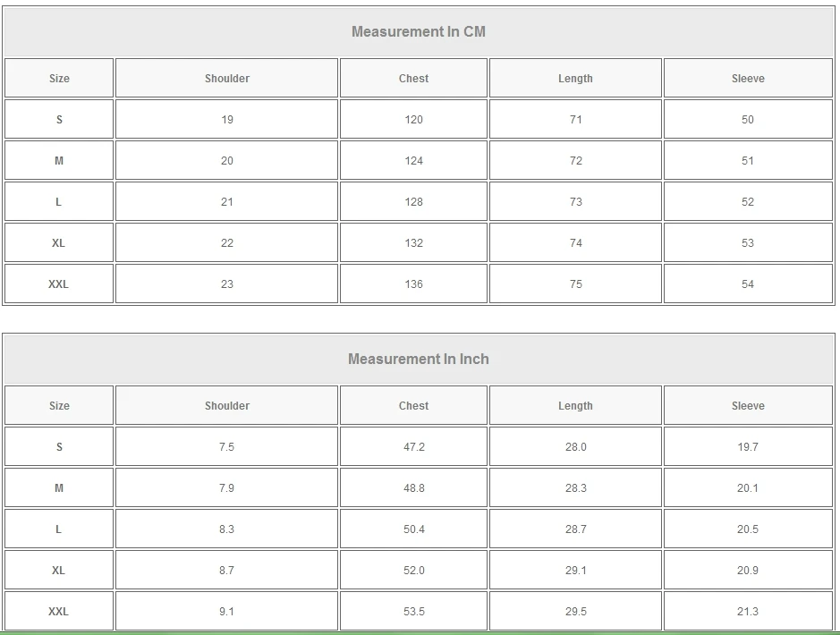Select shoulder value 21 for size L
This screenshot has height=635, width=840.
pos(227,202)
